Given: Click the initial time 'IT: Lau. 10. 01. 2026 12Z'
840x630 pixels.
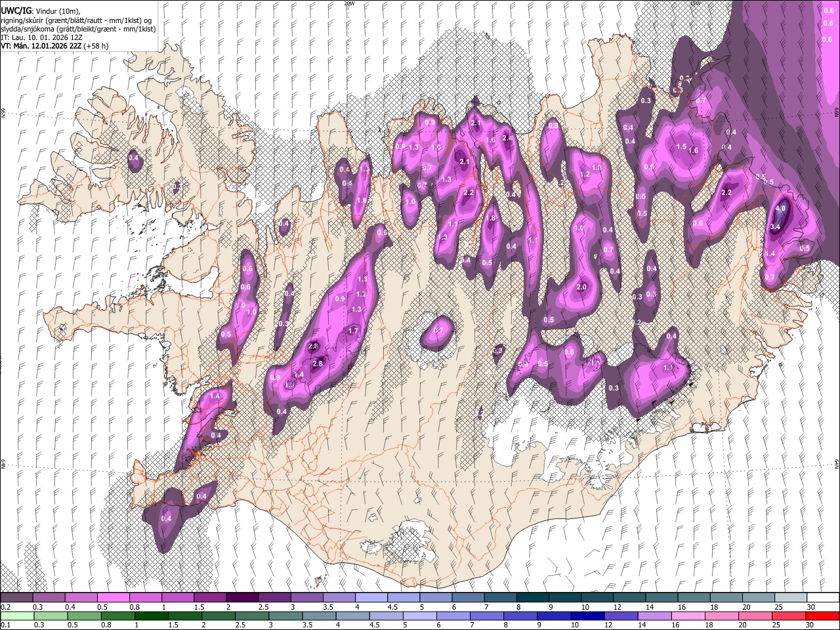Looking at the screenshot, I should (x=41, y=37).
